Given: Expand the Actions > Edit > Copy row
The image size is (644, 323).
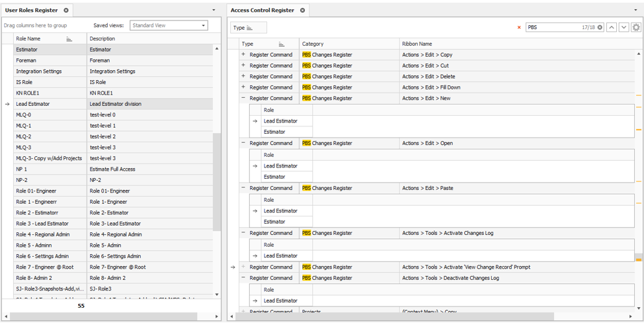Looking at the screenshot, I should pos(243,55).
